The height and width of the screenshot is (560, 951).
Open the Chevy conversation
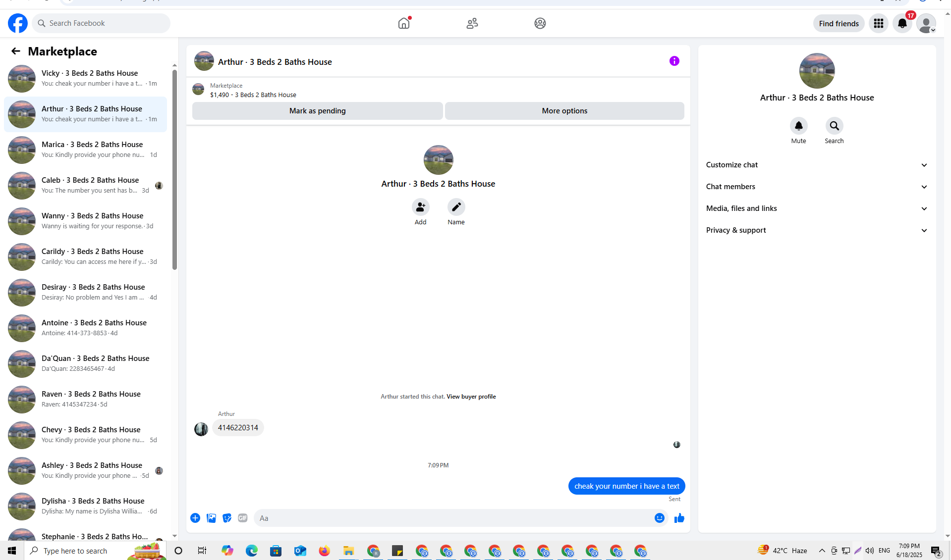[85, 435]
